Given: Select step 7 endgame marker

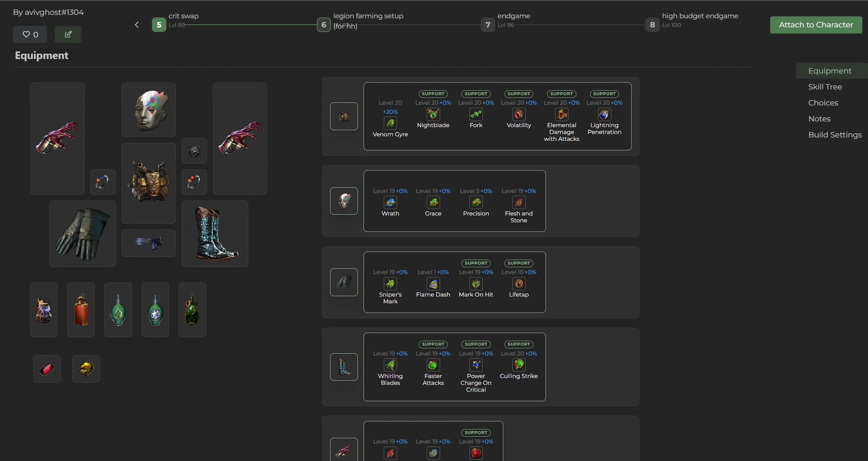Looking at the screenshot, I should [x=488, y=25].
